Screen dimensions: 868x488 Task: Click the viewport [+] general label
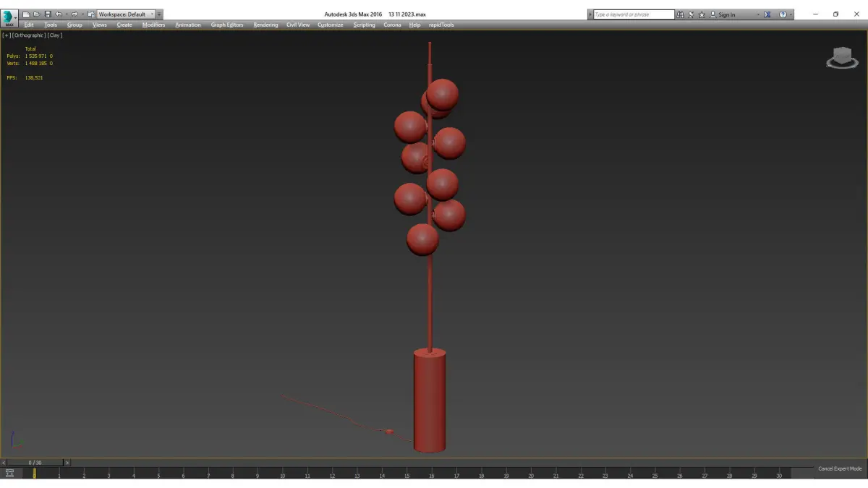point(7,35)
